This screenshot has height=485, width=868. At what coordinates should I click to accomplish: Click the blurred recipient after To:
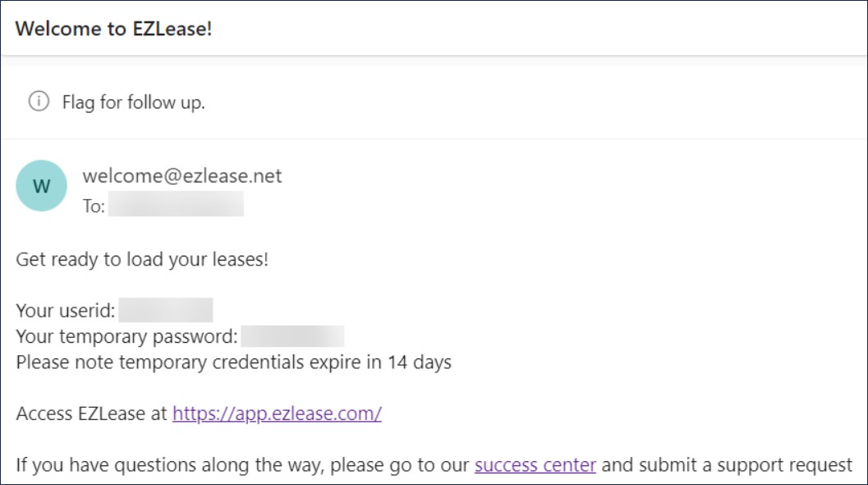pos(176,204)
